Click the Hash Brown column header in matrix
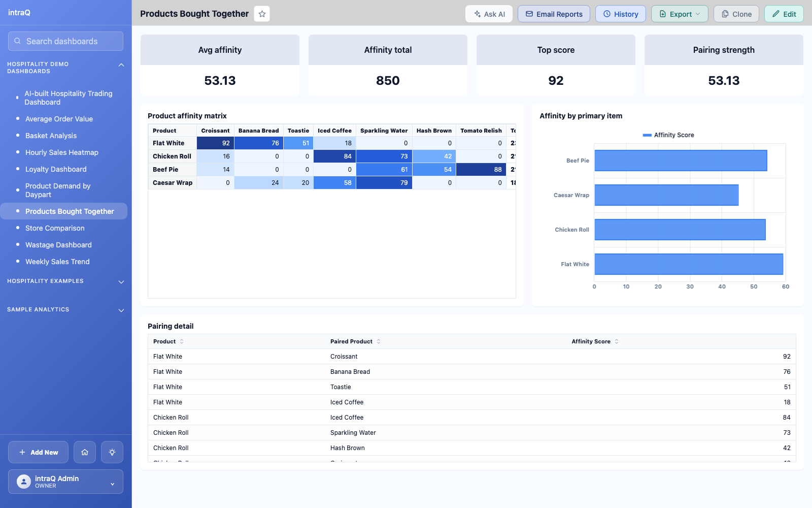Image resolution: width=812 pixels, height=508 pixels. click(x=434, y=131)
